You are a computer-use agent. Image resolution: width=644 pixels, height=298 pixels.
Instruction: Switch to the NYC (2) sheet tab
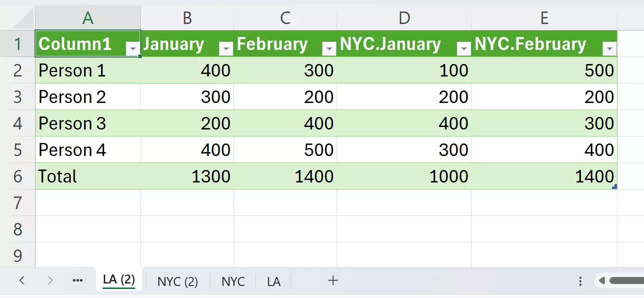click(x=178, y=281)
